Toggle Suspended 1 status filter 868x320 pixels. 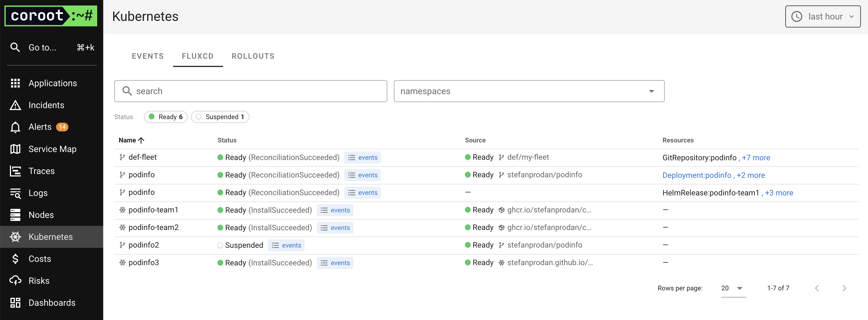(x=220, y=117)
